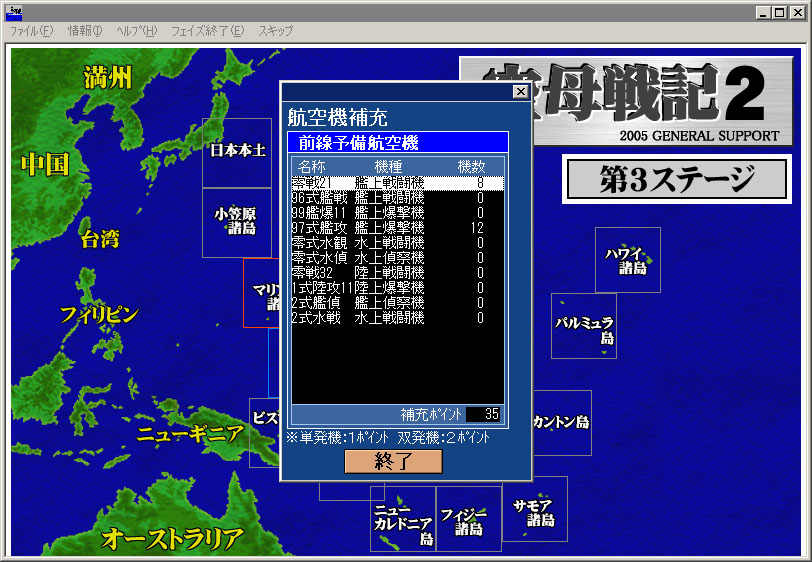
Task: Click the 台湾 map label
Action: pos(100,239)
